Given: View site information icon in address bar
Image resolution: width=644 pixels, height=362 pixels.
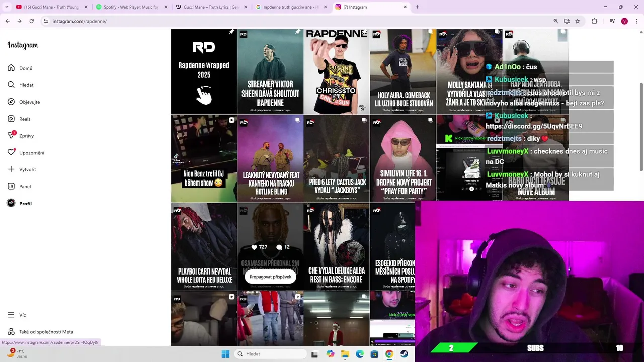Looking at the screenshot, I should tap(46, 21).
